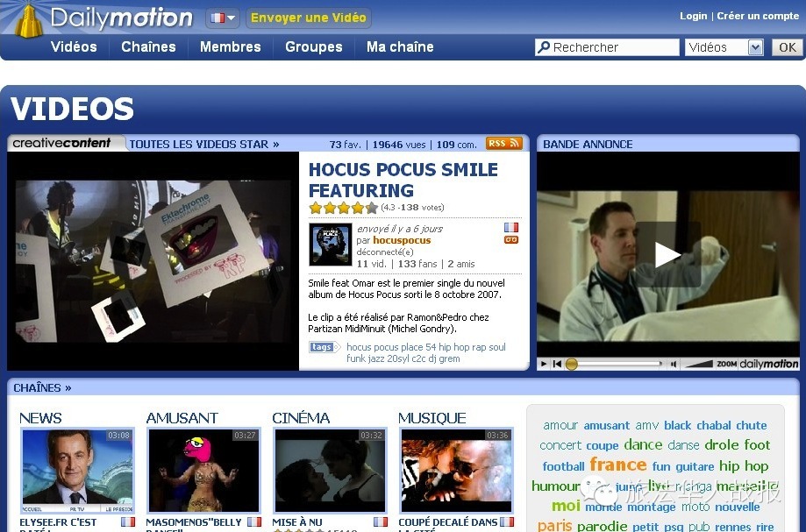Viewport: 806px width, 532px height.
Task: Click flag icon beside MASOMENOS title
Action: pos(254,521)
